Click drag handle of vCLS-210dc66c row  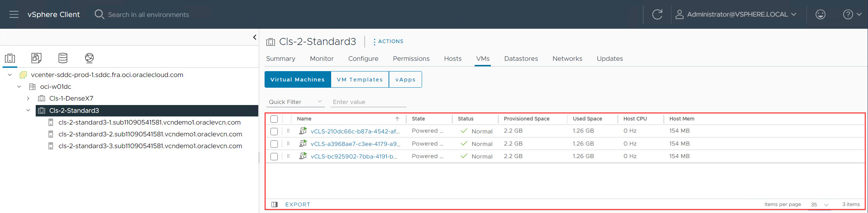click(x=288, y=131)
